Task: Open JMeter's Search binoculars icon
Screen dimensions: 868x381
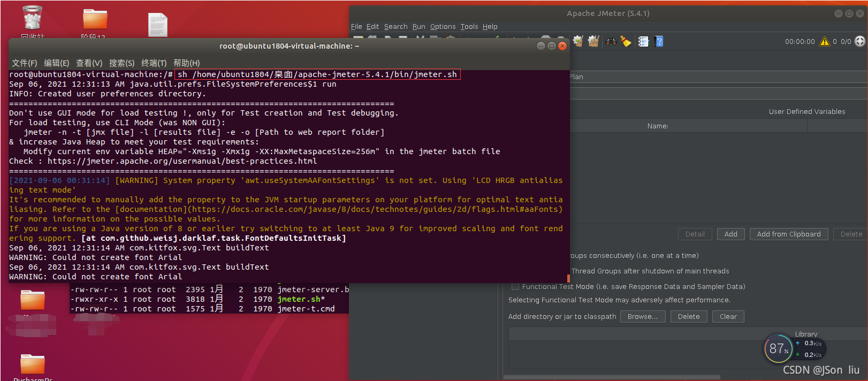Action: 611,41
